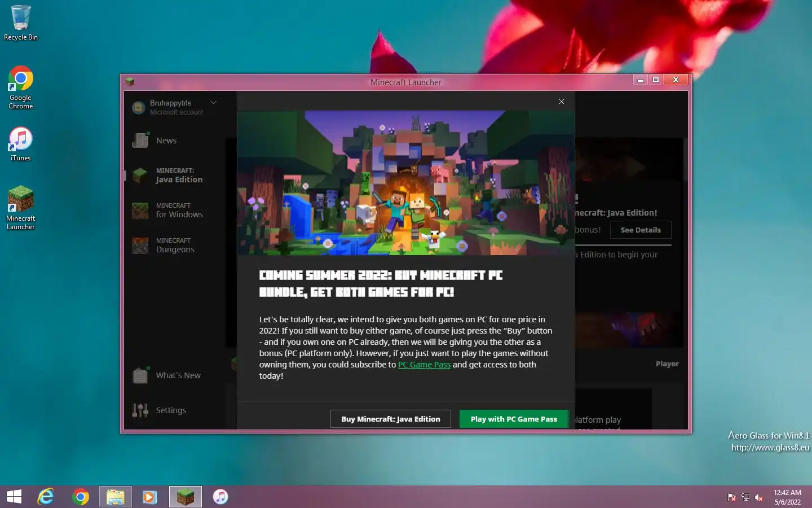The image size is (812, 508).
Task: Click the Minecraft for Windows block icon
Action: tap(140, 211)
